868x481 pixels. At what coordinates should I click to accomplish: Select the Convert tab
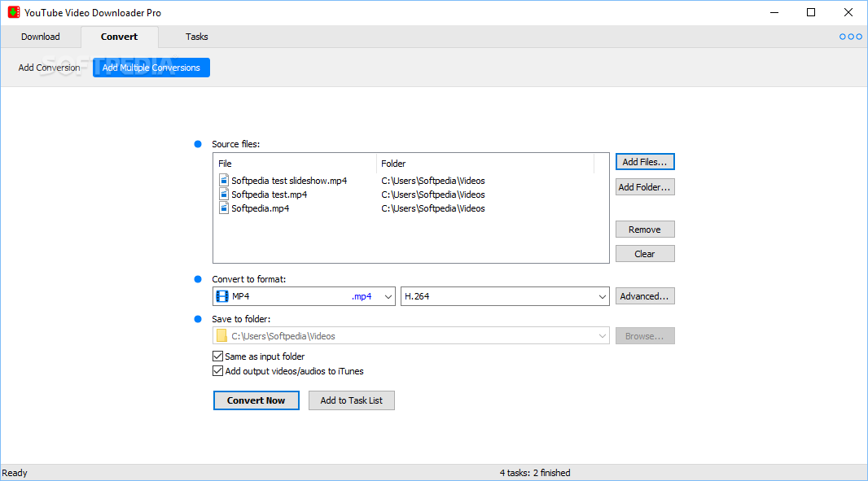(120, 37)
